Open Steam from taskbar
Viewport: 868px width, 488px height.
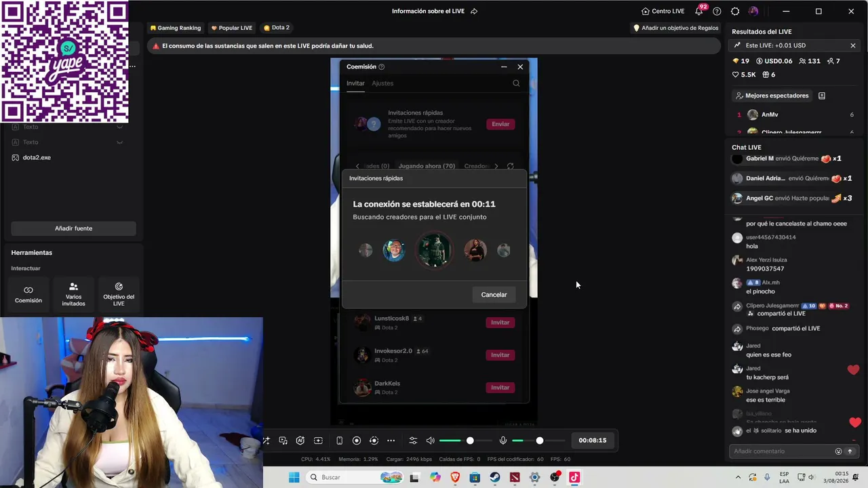tap(495, 477)
